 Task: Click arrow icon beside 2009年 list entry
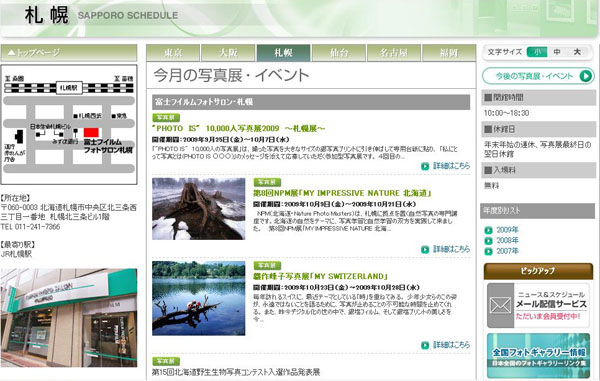pyautogui.click(x=488, y=230)
